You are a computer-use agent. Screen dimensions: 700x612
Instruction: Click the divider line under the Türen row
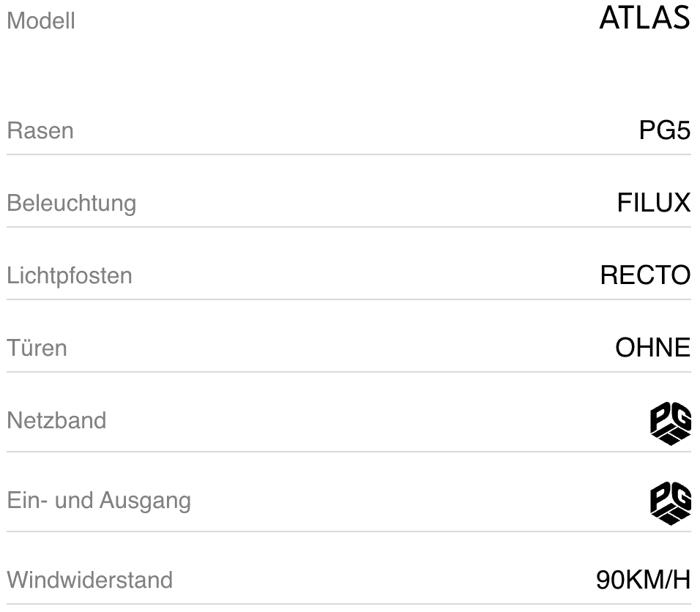click(x=349, y=372)
